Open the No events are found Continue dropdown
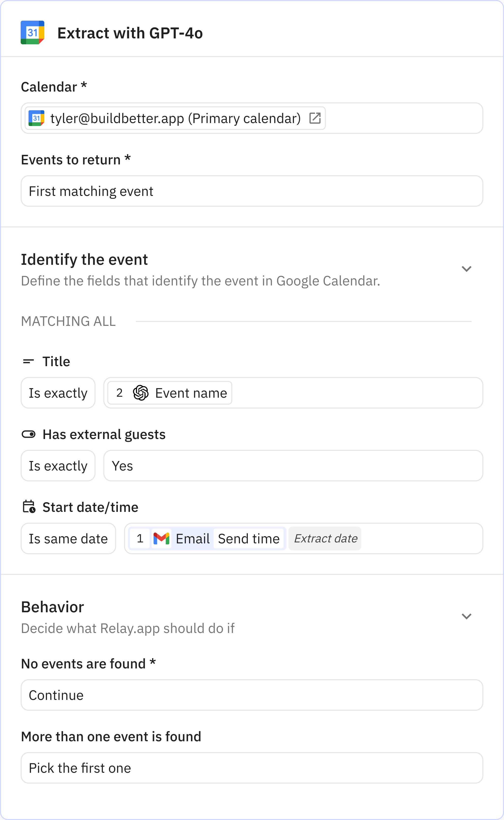504x820 pixels. click(x=252, y=695)
